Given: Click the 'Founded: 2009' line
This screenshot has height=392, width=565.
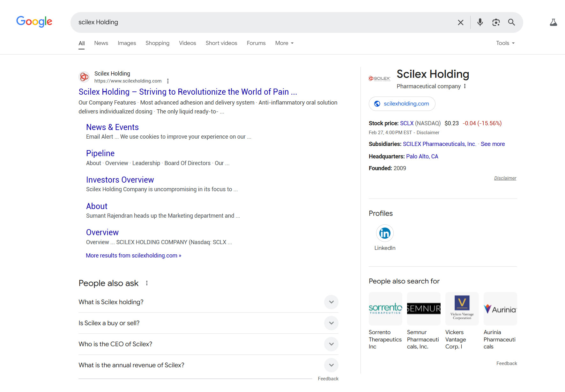Looking at the screenshot, I should (387, 168).
